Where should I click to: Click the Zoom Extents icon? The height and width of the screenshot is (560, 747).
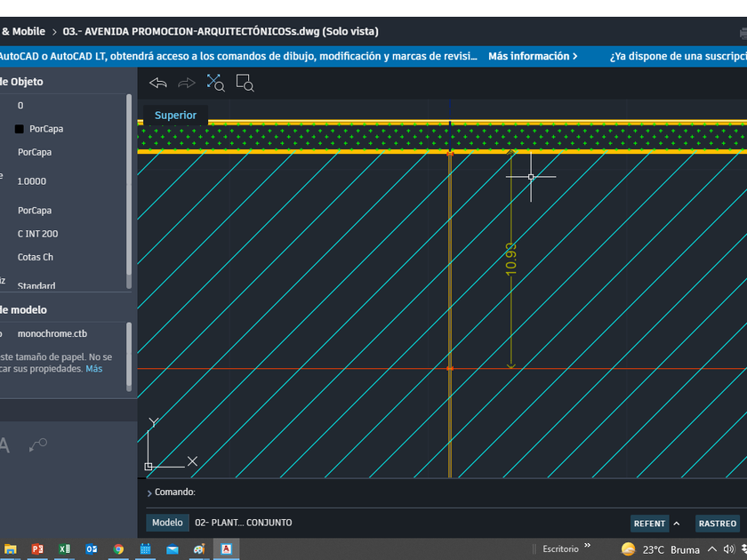tap(216, 83)
